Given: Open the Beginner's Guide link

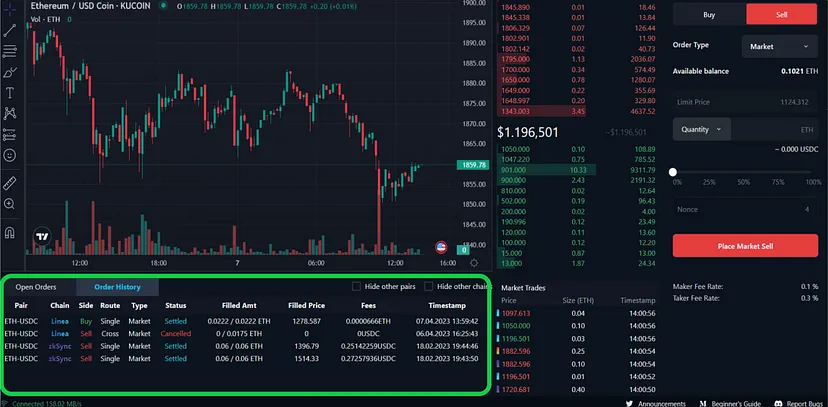Looking at the screenshot, I should (737, 404).
